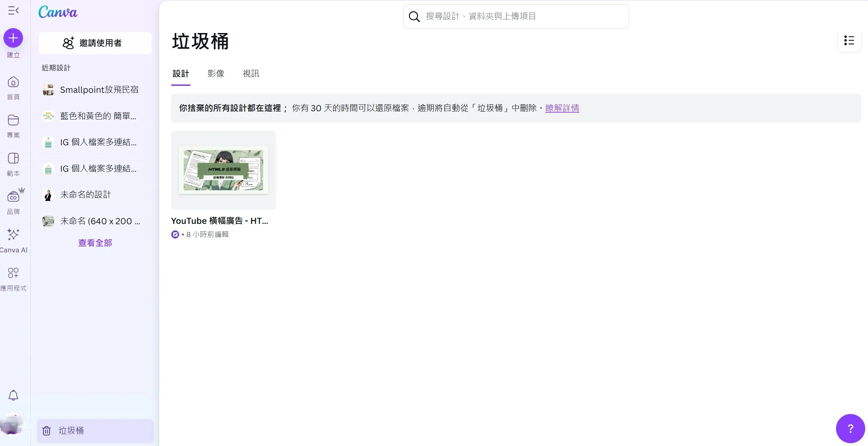Image resolution: width=868 pixels, height=446 pixels.
Task: Switch to the 影像 tab
Action: tap(216, 74)
